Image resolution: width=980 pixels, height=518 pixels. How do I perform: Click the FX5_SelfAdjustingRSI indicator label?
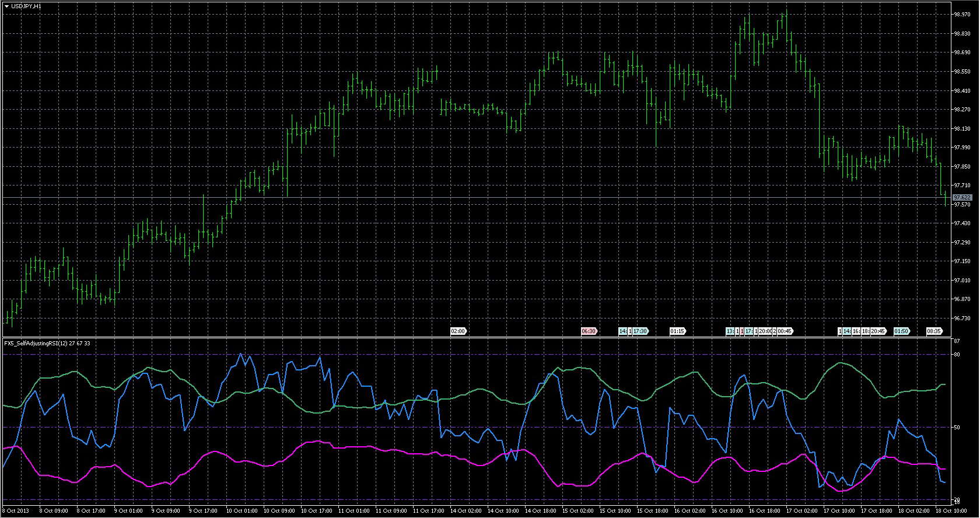pos(47,344)
